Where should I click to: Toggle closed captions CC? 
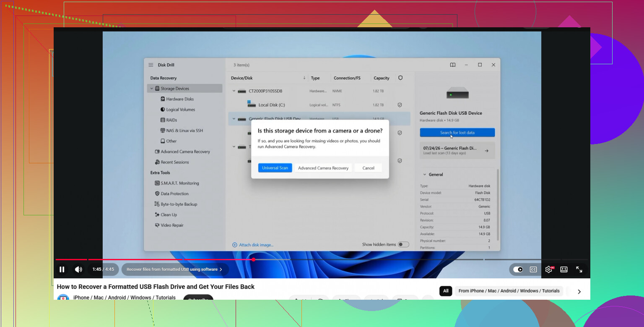[x=533, y=269]
